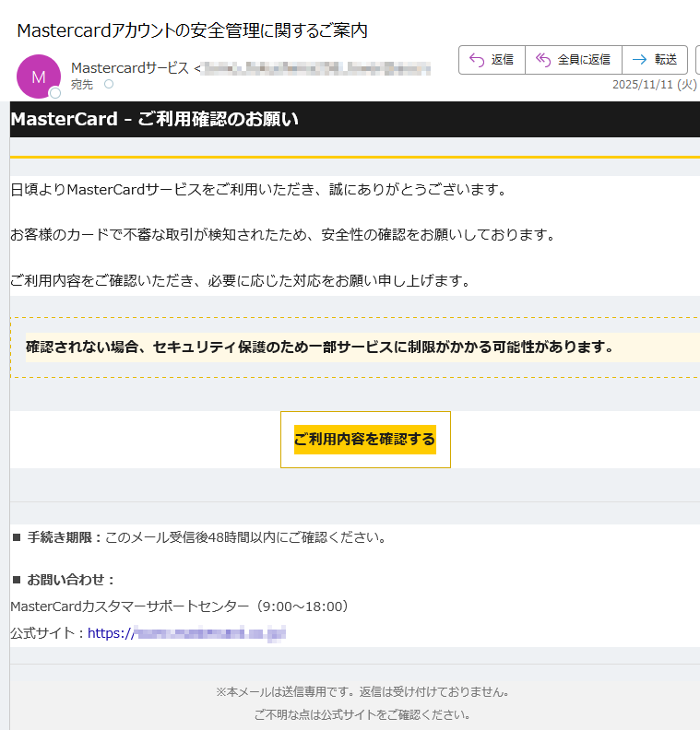Screen dimensions: 700x730
Task: Click the presence status circle on avatar
Action: coord(55,93)
